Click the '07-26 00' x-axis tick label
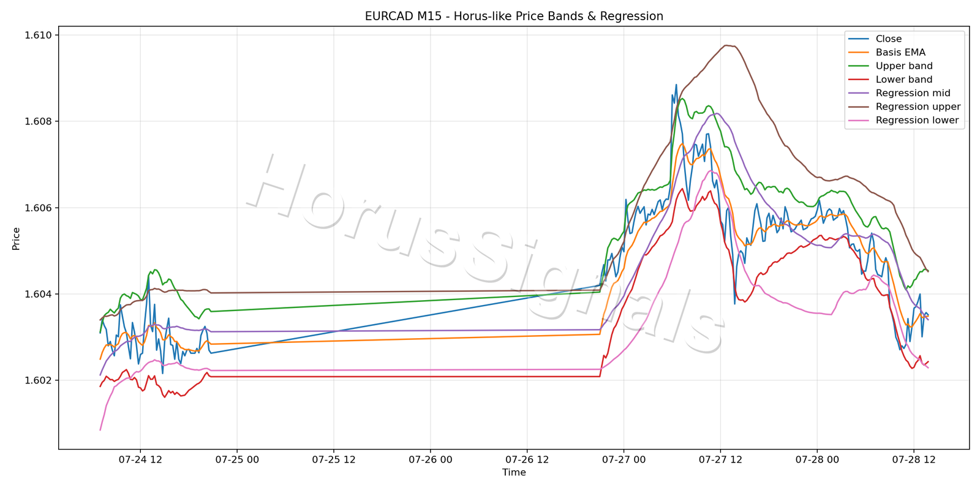The height and width of the screenshot is (490, 980). 431,459
